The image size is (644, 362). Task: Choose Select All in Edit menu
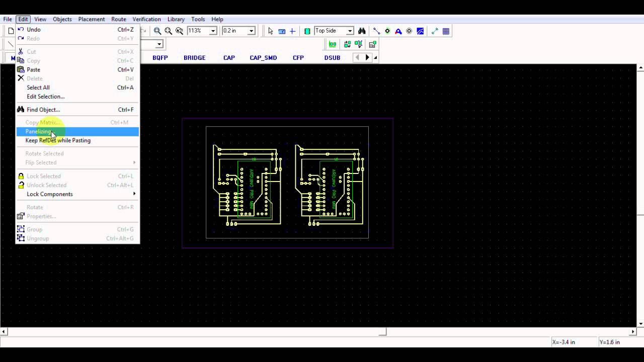pyautogui.click(x=77, y=87)
